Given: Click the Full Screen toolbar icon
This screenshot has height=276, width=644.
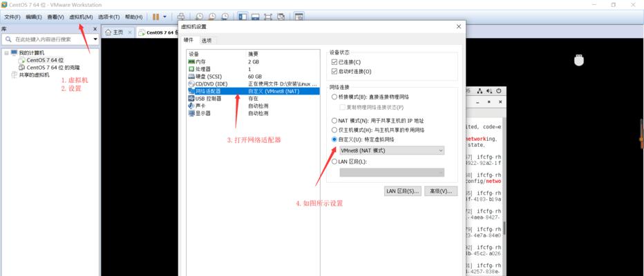Looking at the screenshot, I should (268, 17).
